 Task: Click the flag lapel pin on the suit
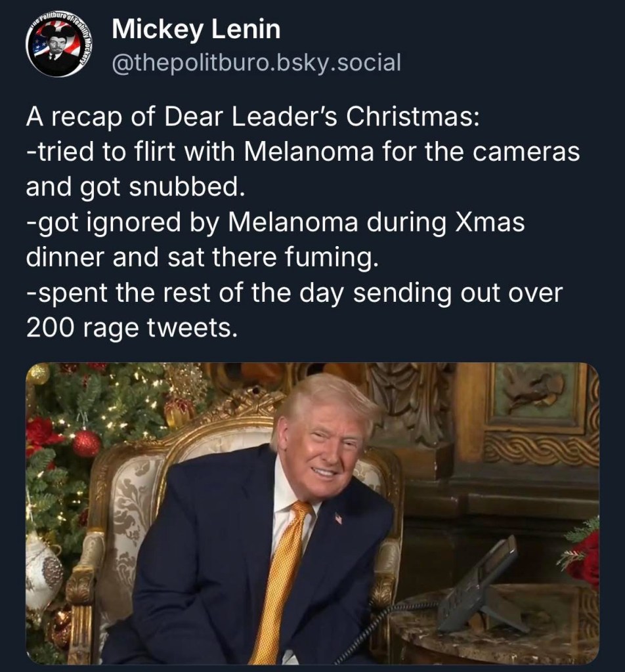click(339, 518)
